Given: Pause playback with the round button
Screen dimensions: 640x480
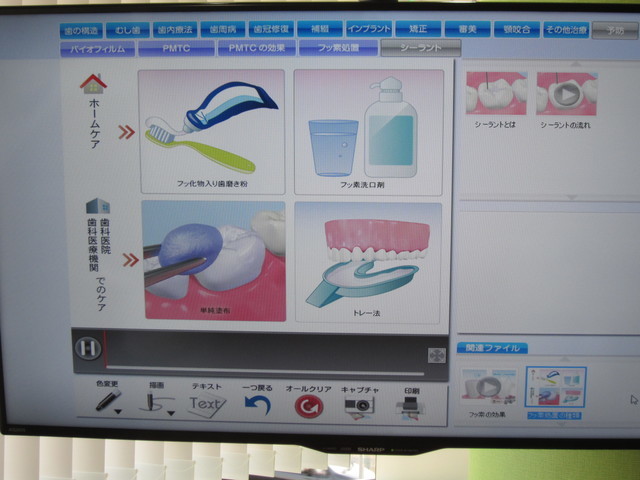Looking at the screenshot, I should click(88, 348).
